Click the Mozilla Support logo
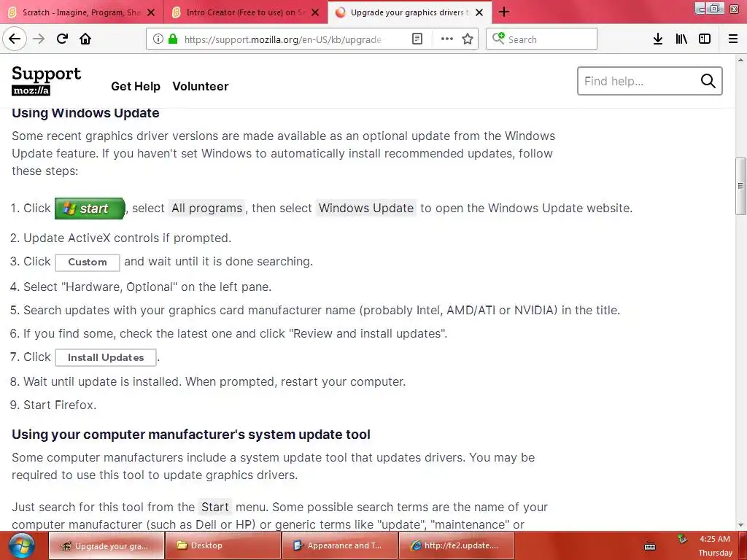The height and width of the screenshot is (560, 747). pos(46,80)
